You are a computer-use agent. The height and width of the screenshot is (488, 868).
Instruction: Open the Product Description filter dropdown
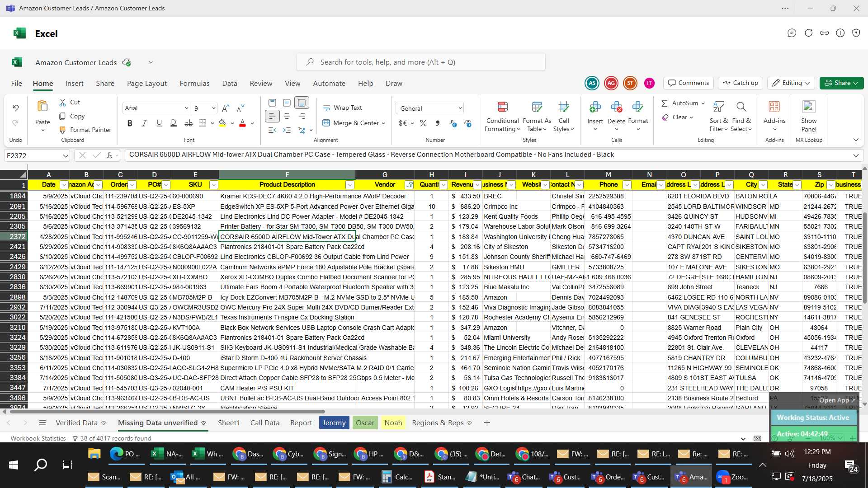[x=349, y=185]
